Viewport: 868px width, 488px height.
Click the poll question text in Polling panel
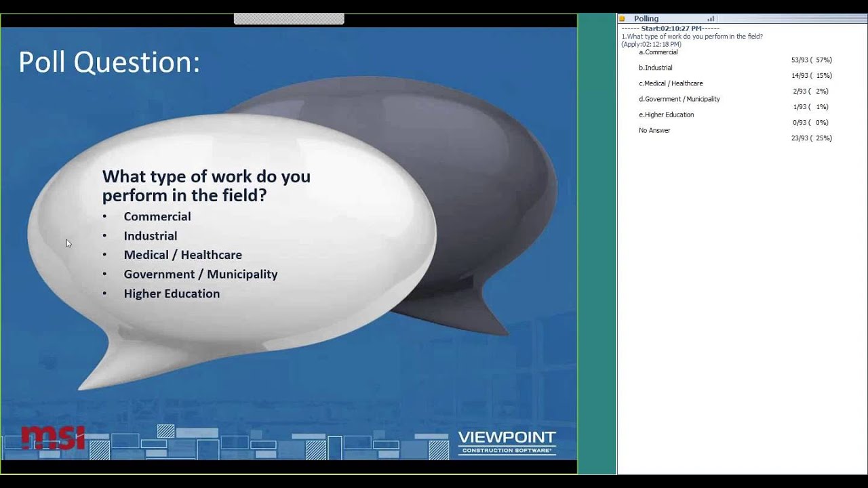[692, 37]
